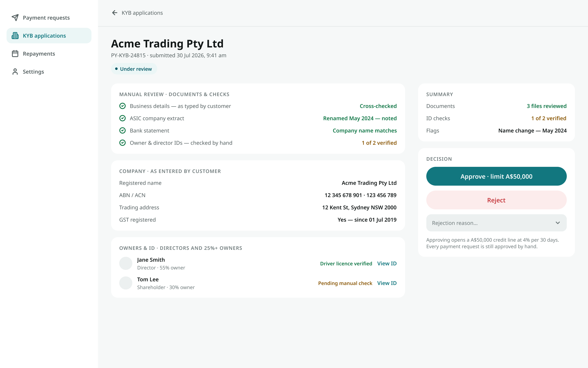Click the application ID 'PY-KYB-24815' line
Viewport: 588px width, 368px height.
(169, 55)
